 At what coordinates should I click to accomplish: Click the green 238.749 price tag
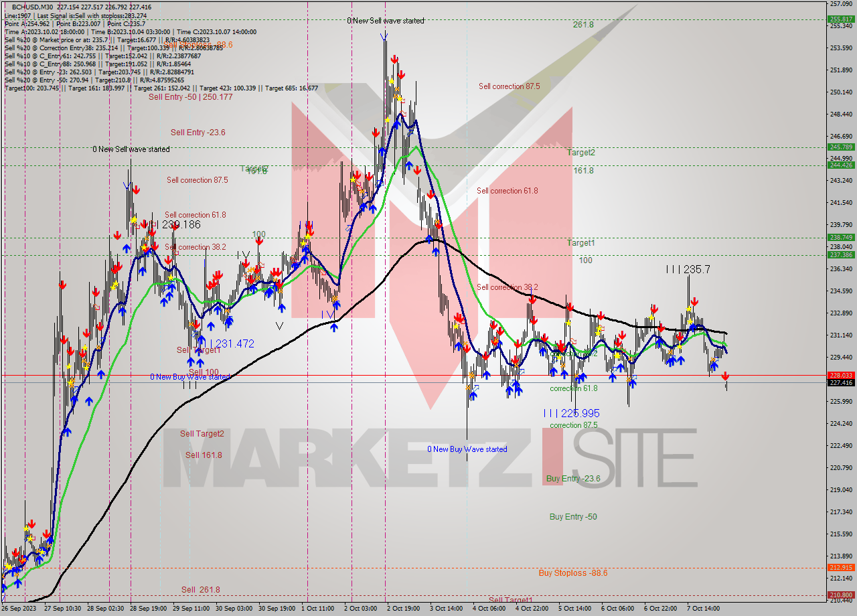coord(842,237)
